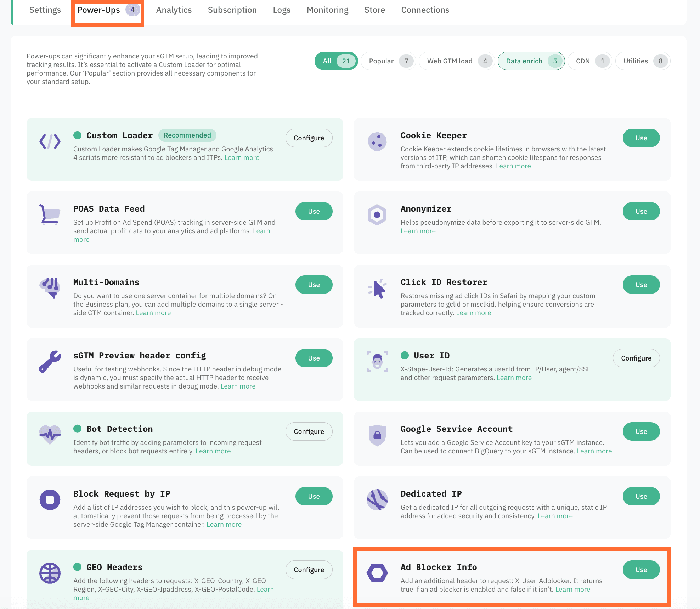The height and width of the screenshot is (609, 700).
Task: Toggle the Custom Loader active status dot
Action: tap(78, 135)
